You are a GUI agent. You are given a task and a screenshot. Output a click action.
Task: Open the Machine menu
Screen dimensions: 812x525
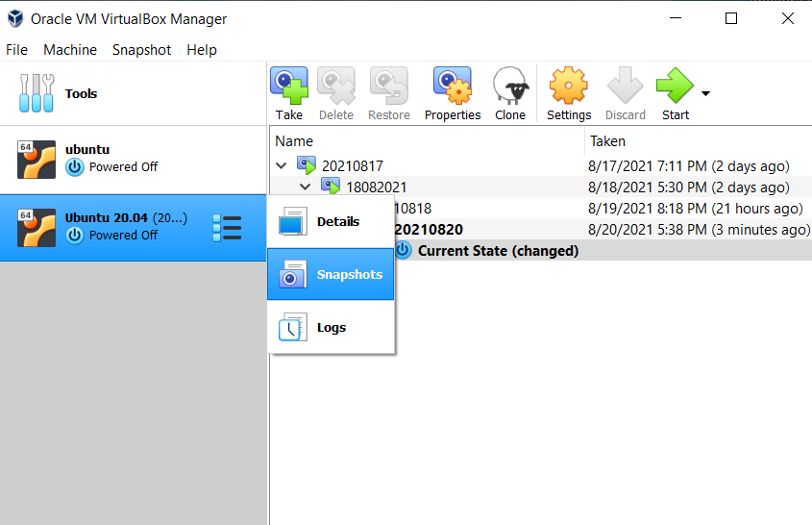pos(70,50)
